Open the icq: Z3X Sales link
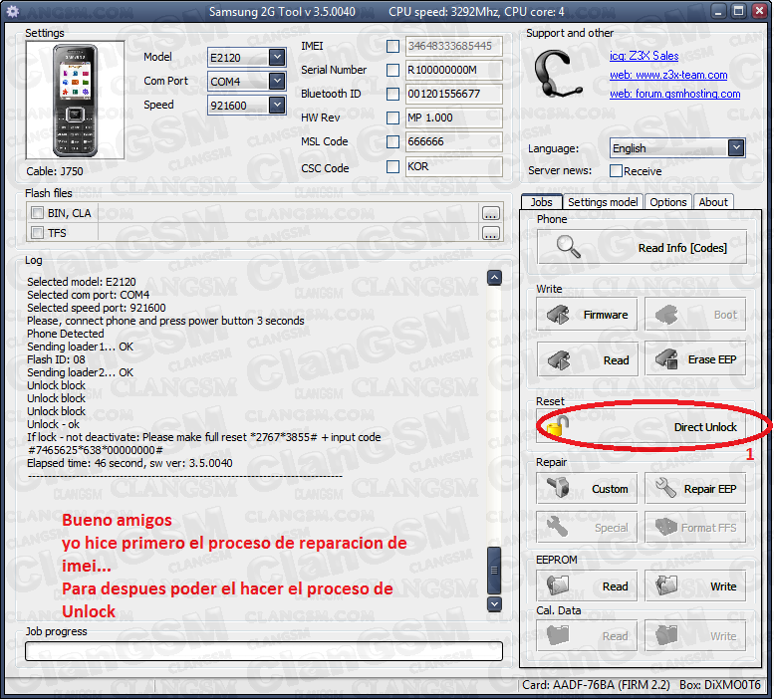The height and width of the screenshot is (700, 774). pyautogui.click(x=644, y=56)
